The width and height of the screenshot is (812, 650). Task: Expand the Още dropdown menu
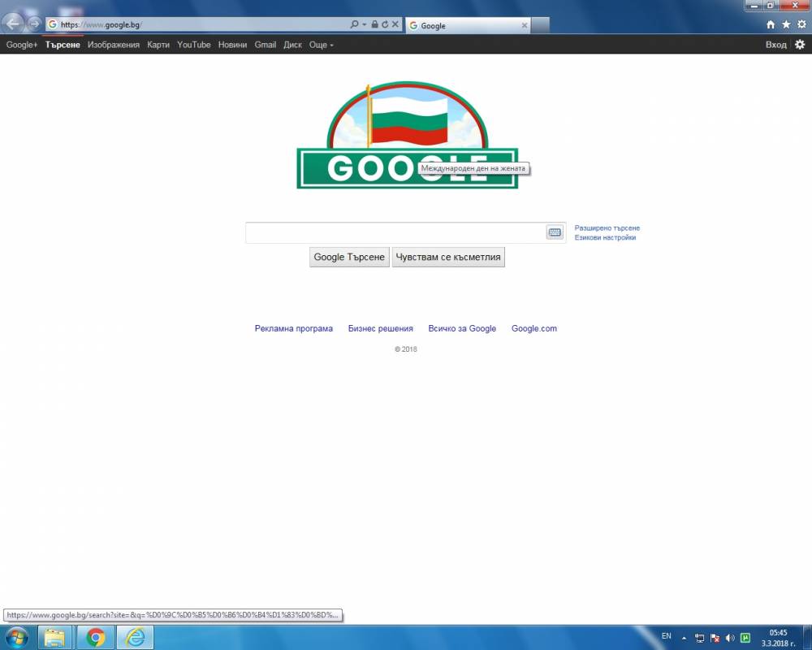coord(321,45)
